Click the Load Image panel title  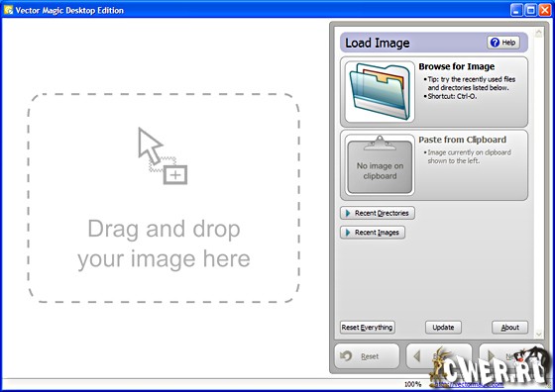378,43
